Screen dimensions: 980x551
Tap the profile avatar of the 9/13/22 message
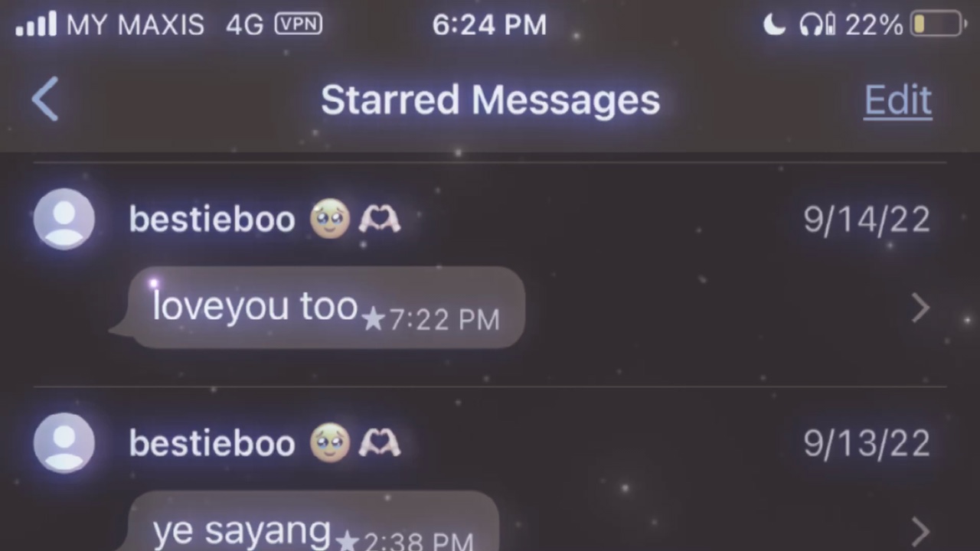point(64,443)
